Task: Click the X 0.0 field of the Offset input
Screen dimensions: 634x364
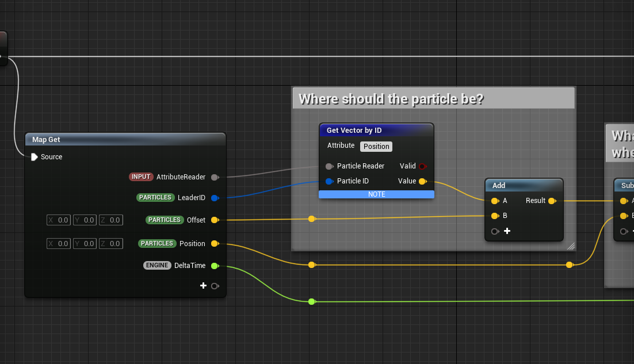Action: (58, 220)
